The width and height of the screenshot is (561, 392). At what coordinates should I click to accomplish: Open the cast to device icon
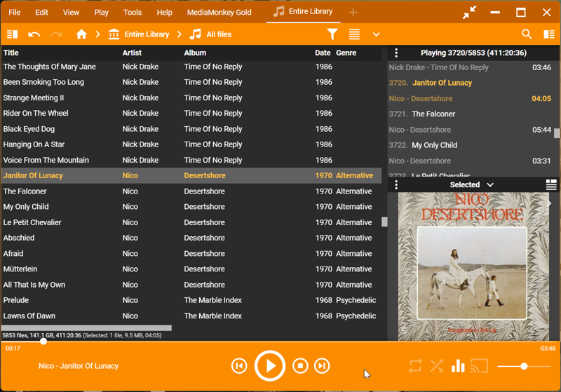point(479,366)
